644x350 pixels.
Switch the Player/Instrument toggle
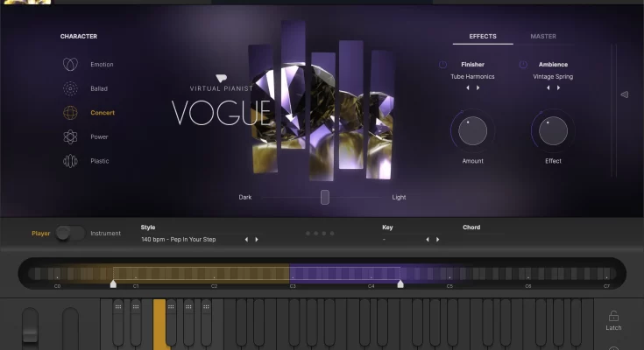(x=70, y=233)
